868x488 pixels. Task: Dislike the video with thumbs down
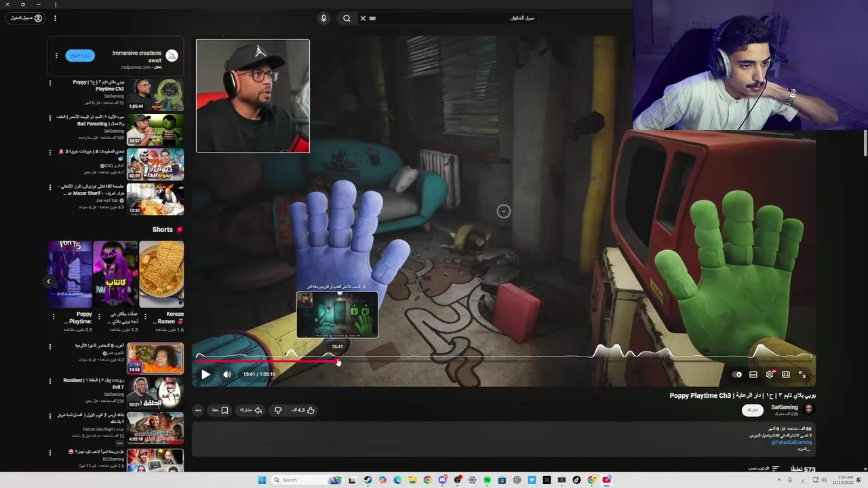tap(278, 410)
